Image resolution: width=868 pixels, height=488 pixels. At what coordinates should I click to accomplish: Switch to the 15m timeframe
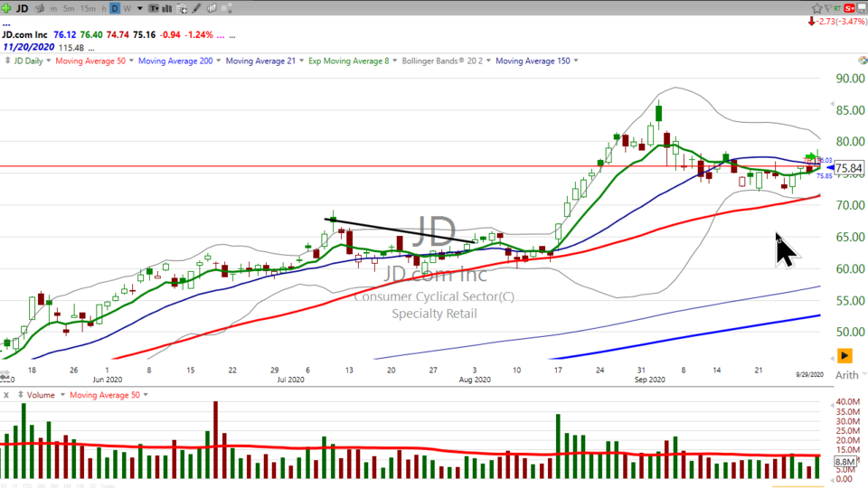tap(88, 9)
